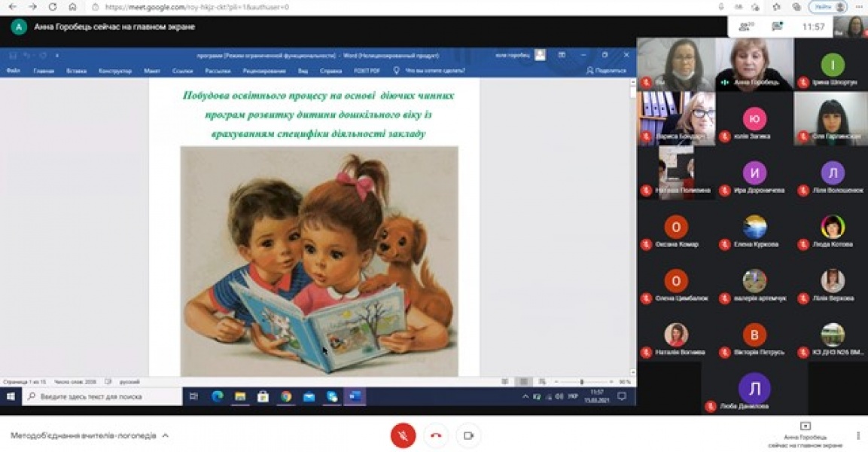Click the Поделиться button in Word
868x452 pixels.
(x=606, y=71)
